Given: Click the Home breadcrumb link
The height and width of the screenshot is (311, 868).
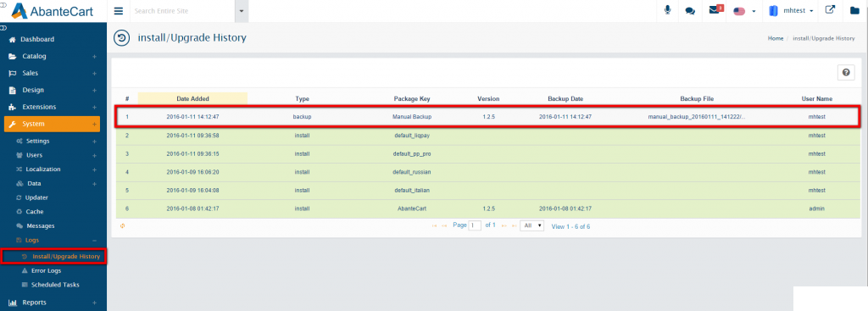Looking at the screenshot, I should coord(775,39).
